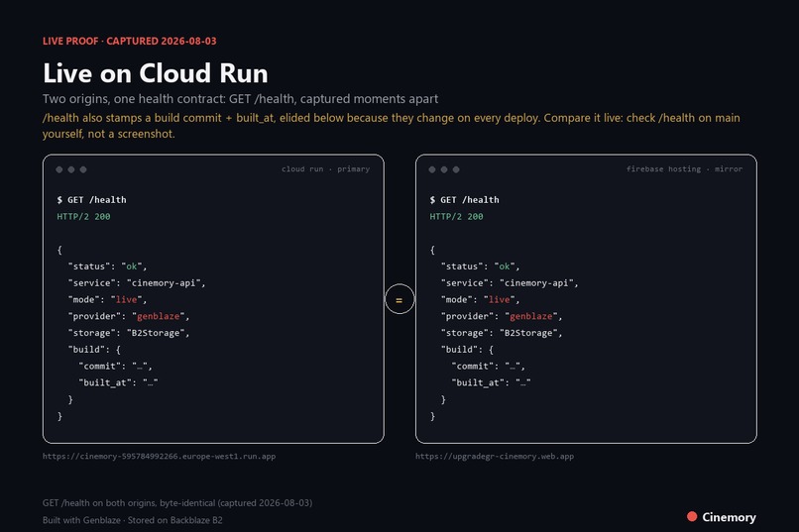Screen dimensions: 799x532
Task: Click the "mode": "live" line in cloud run panel
Action: coord(107,299)
